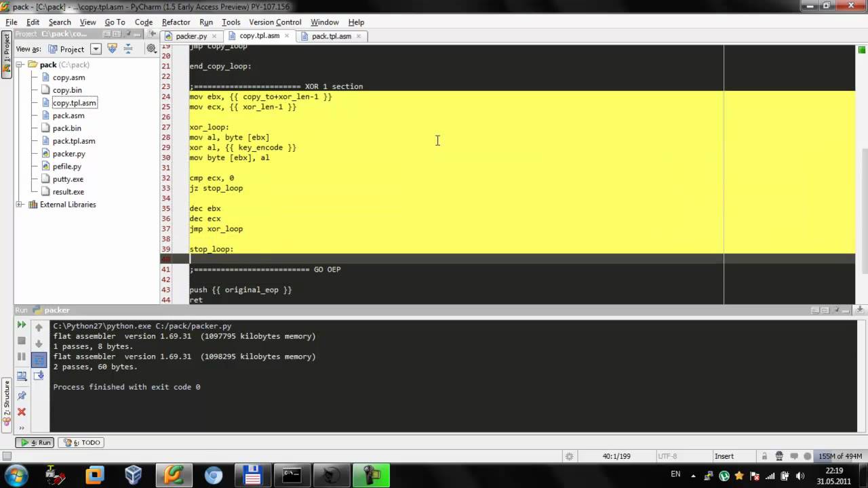868x488 pixels.
Task: Select putty.exe in the Project tree
Action: [x=68, y=180]
